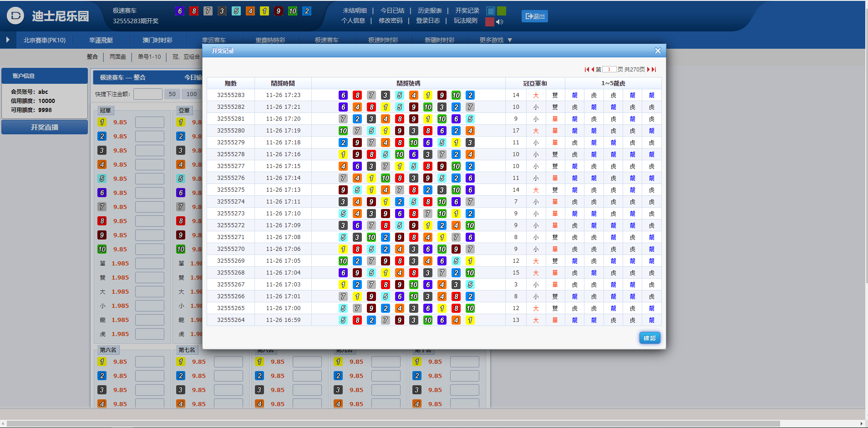The image size is (868, 428).
Task: Open the 北京赛車(PK10) game tab
Action: (45, 40)
